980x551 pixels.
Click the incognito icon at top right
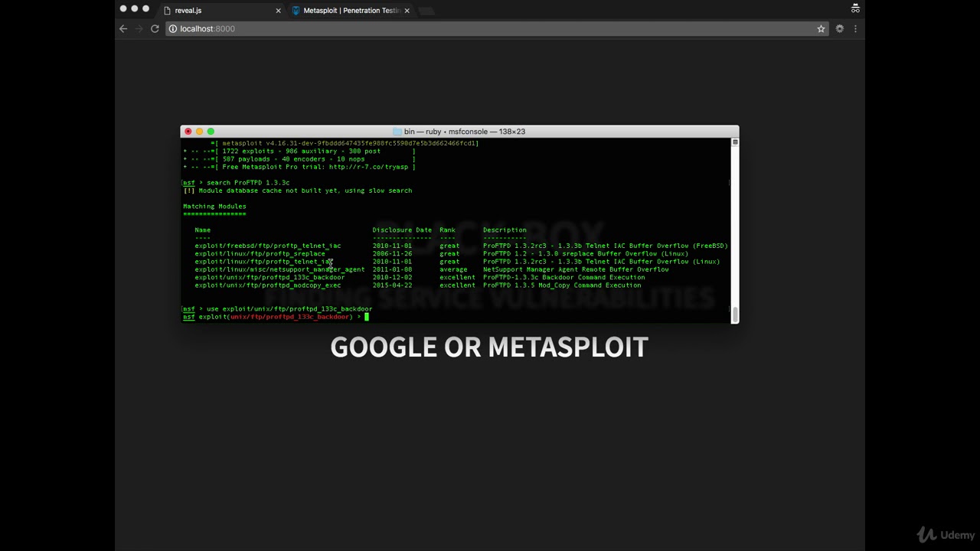point(855,9)
